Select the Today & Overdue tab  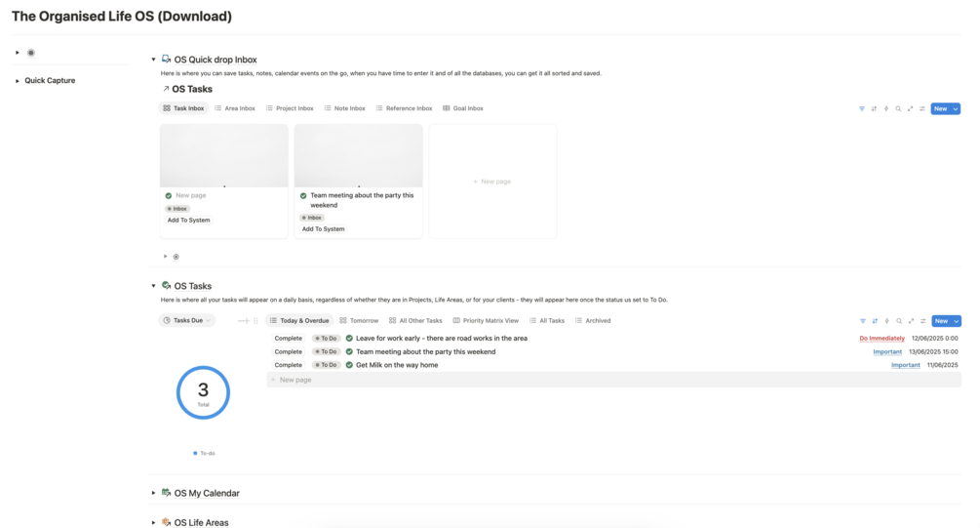[299, 320]
